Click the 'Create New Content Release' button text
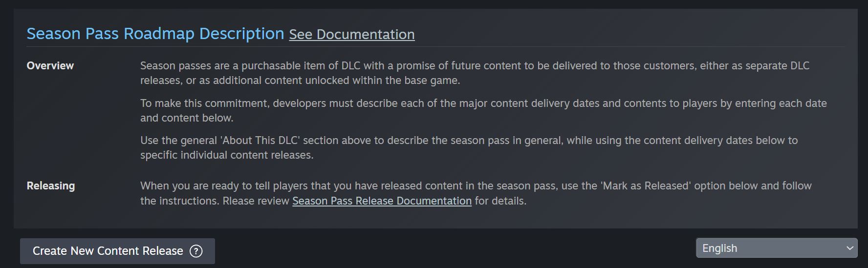The image size is (868, 268). pyautogui.click(x=108, y=251)
